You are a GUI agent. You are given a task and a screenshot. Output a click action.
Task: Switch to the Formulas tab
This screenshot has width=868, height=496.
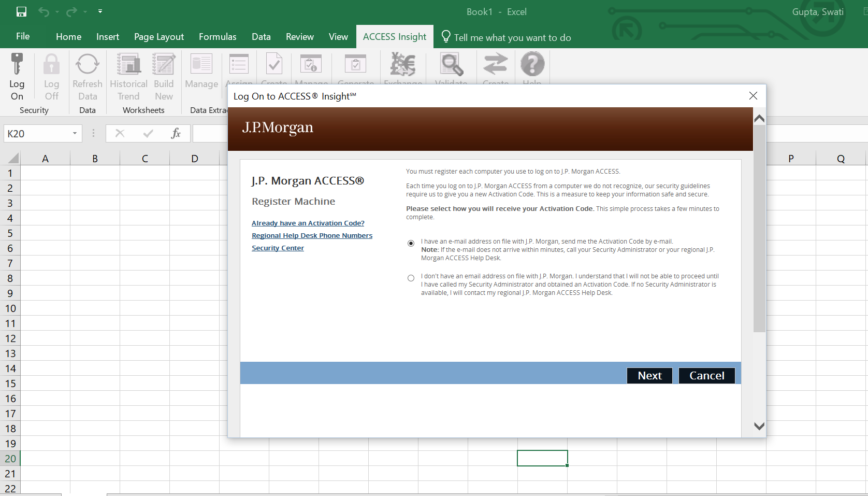tap(218, 37)
